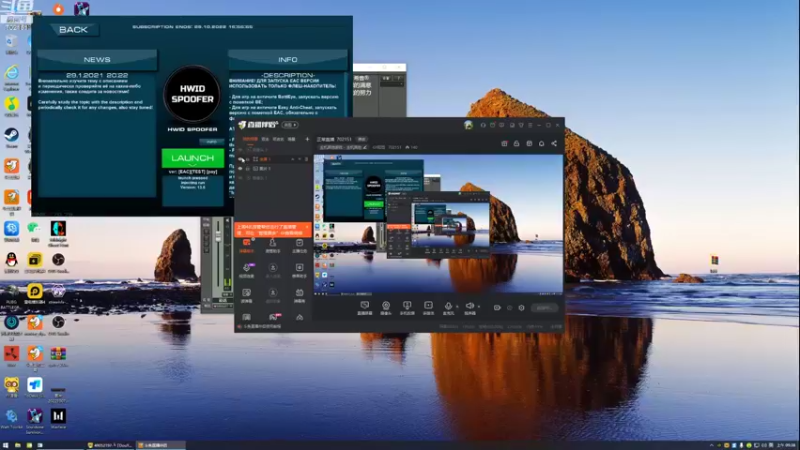800x450 pixels.
Task: Show the hidden fourth source row with its eye icon
Action: tap(240, 178)
